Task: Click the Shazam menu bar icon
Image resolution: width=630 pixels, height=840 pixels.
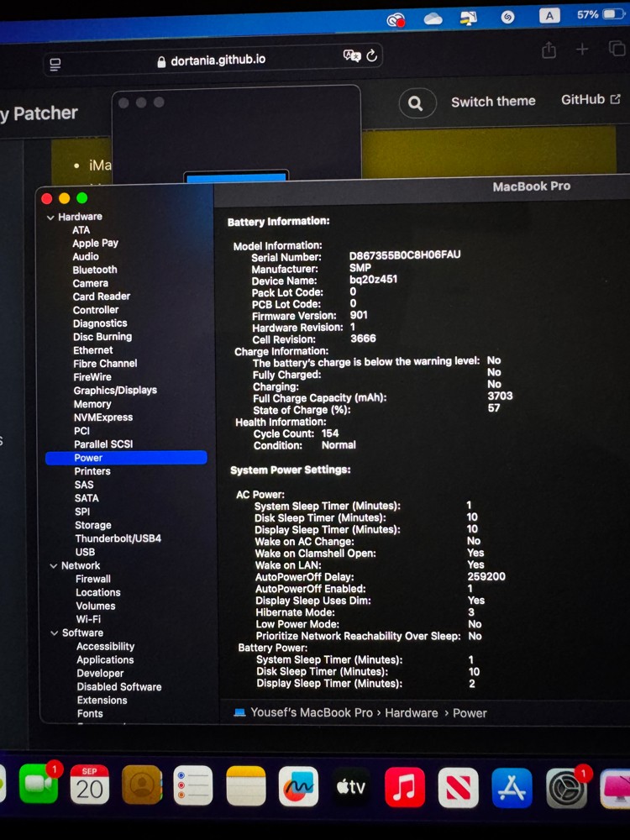Action: 507,17
